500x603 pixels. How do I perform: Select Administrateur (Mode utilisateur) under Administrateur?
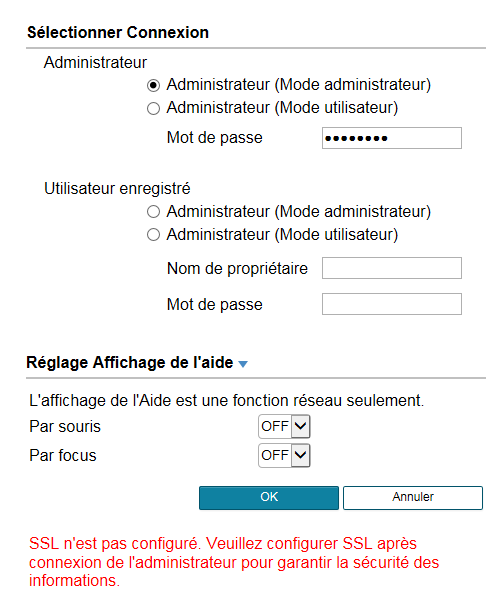coord(153,108)
